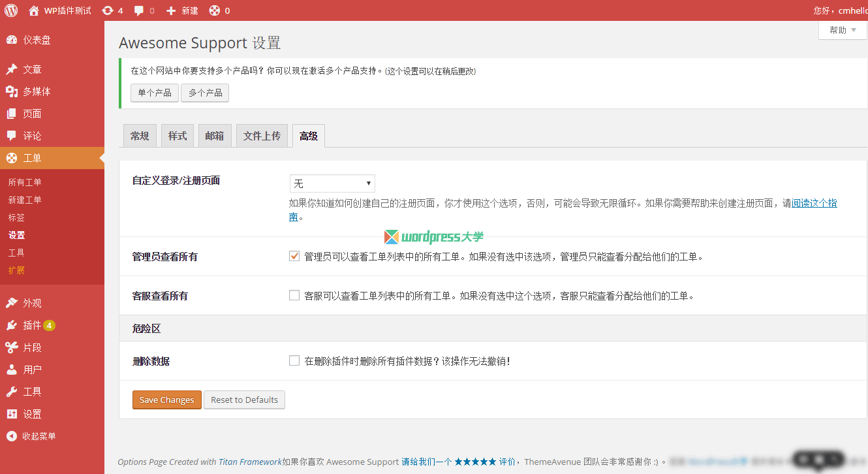Switch to the 样式 tab
Viewport: 868px width, 474px height.
[x=178, y=136]
